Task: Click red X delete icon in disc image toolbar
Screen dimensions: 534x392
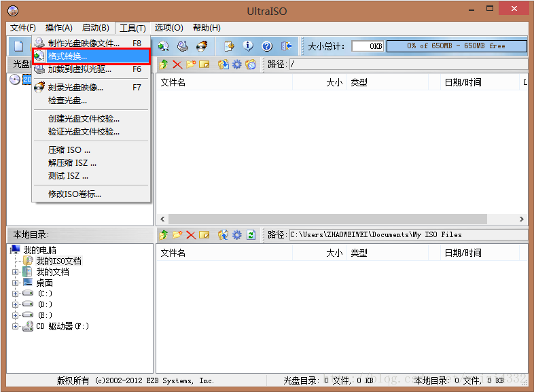Action: 177,64
